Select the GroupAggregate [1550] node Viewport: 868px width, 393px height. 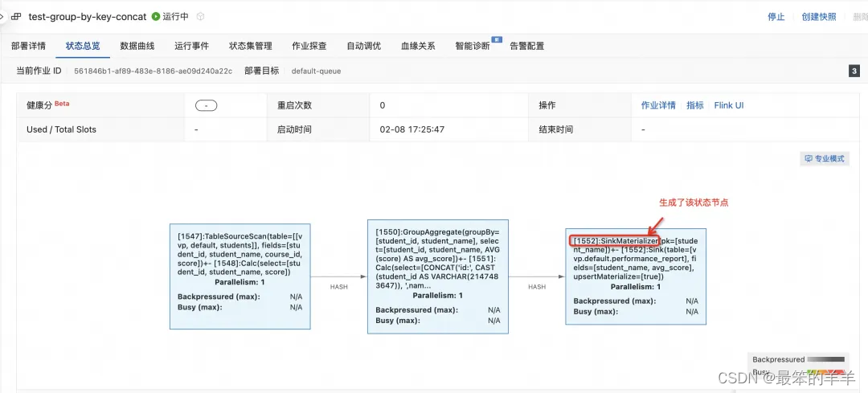click(438, 276)
